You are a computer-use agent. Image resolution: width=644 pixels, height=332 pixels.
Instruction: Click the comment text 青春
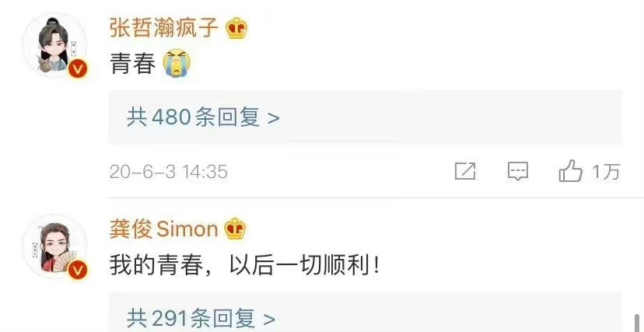point(133,64)
